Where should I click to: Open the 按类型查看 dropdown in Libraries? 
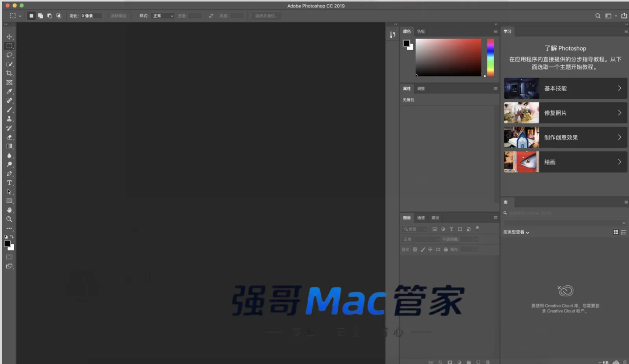click(516, 232)
